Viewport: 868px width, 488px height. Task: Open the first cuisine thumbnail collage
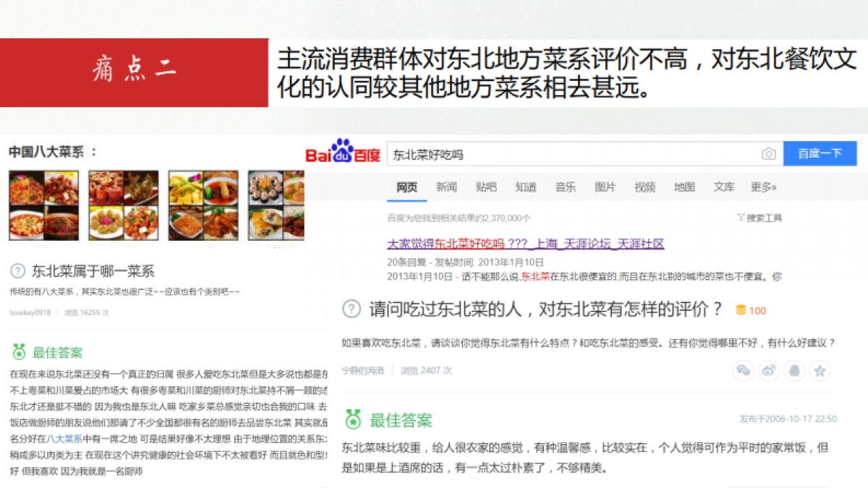point(43,205)
